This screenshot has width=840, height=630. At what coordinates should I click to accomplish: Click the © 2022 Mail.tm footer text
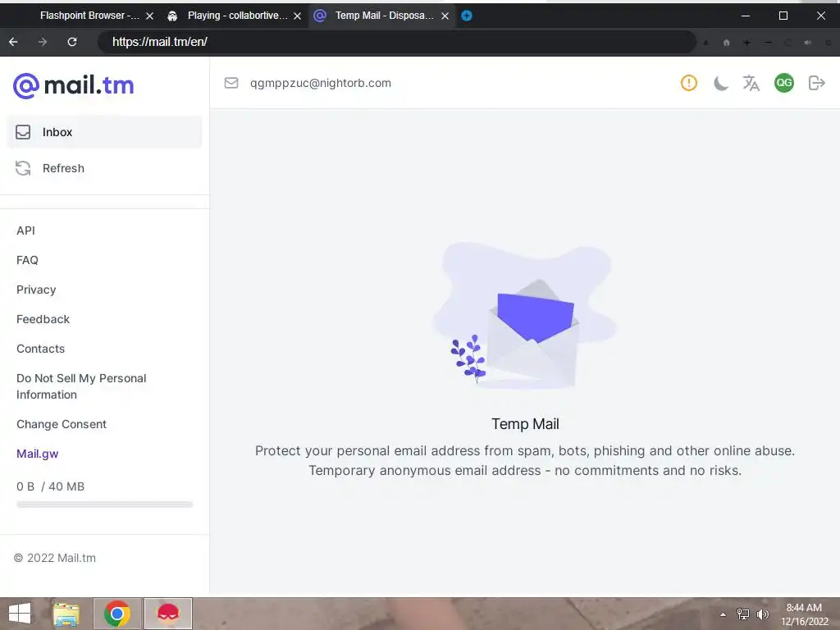click(55, 558)
